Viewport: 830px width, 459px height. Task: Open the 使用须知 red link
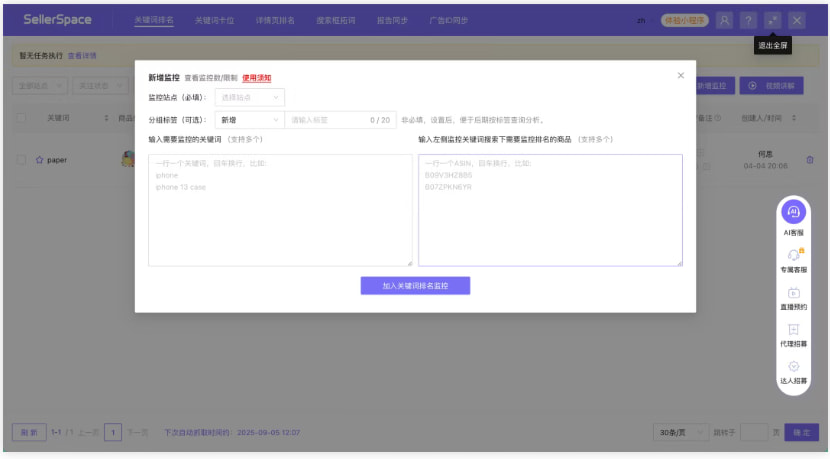(257, 77)
